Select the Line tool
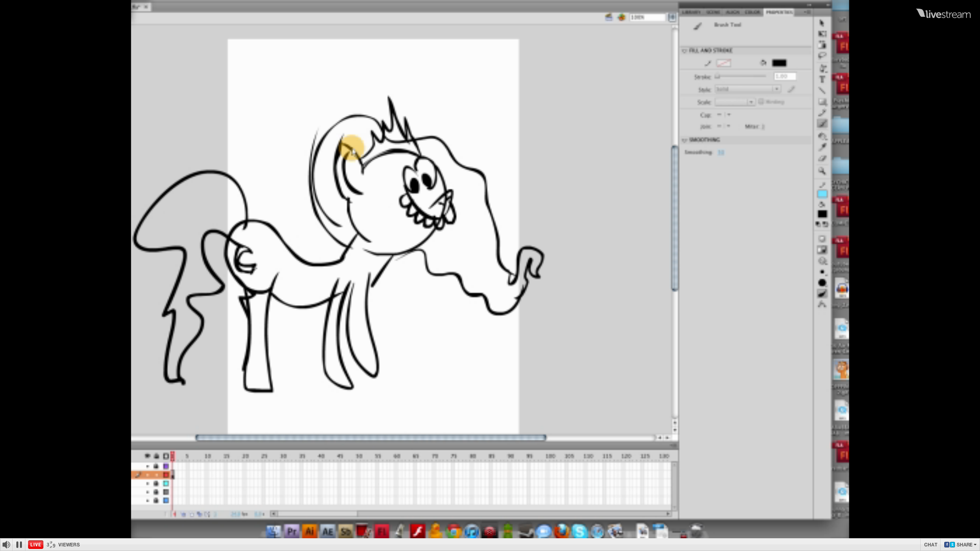980x551 pixels. point(822,90)
